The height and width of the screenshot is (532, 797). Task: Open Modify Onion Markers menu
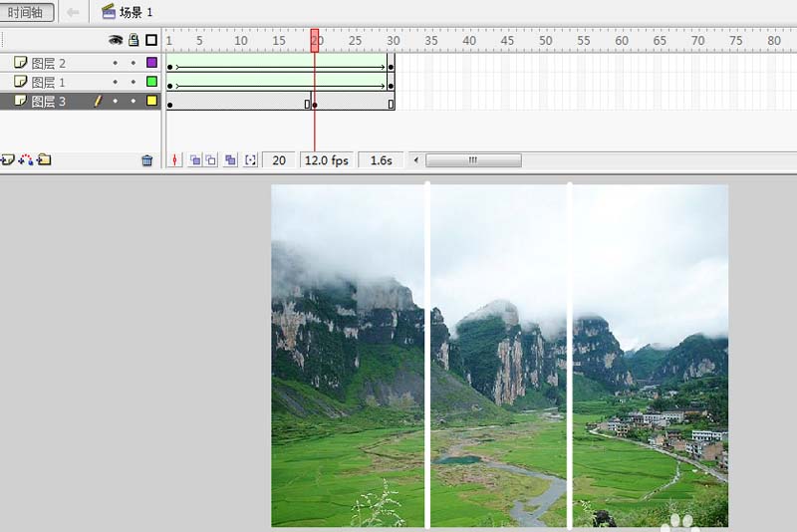[x=250, y=160]
